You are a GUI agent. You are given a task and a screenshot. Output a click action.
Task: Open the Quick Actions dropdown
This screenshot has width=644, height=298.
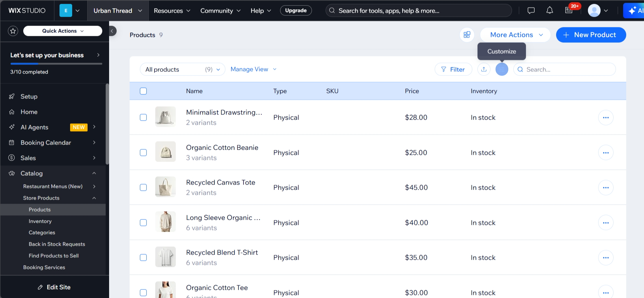63,31
